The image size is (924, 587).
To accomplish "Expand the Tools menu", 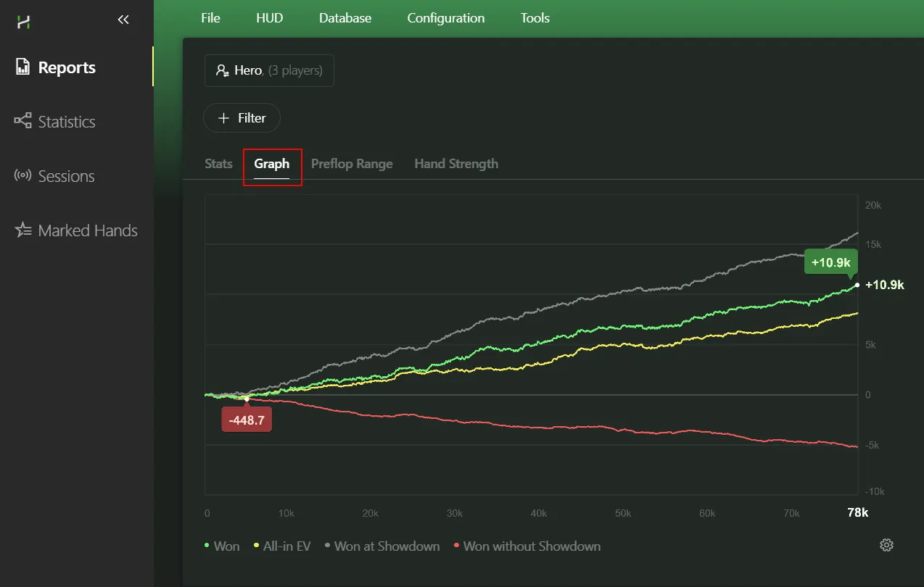I will [535, 18].
